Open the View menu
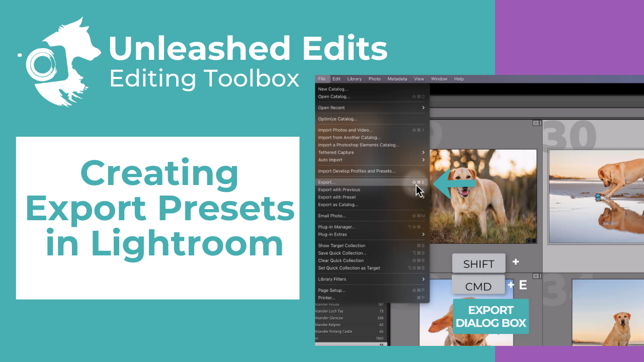644x362 pixels. point(419,79)
